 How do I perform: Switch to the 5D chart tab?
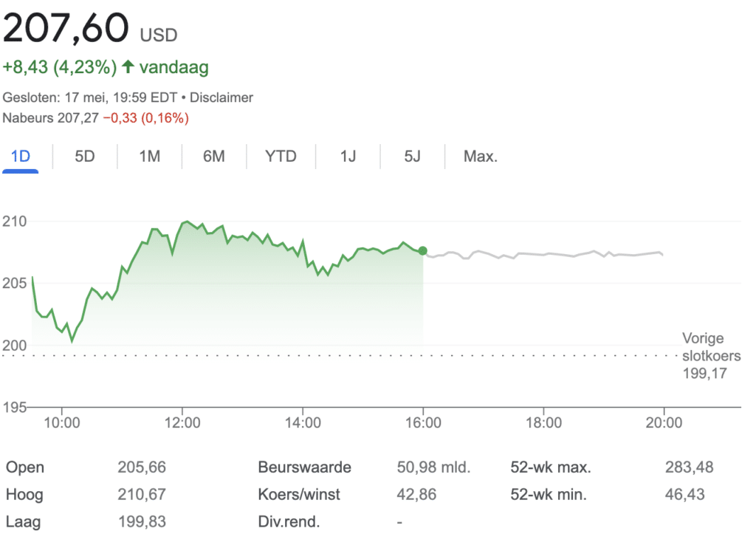[85, 157]
